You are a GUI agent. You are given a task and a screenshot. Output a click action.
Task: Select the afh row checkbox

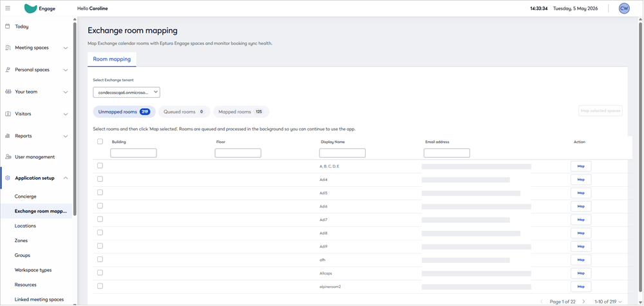point(100,259)
